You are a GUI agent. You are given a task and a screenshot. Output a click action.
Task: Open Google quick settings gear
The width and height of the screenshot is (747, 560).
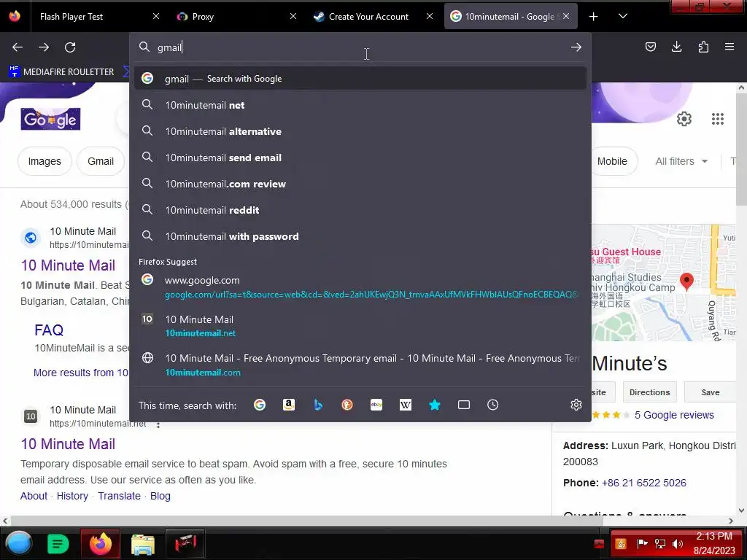pos(684,119)
